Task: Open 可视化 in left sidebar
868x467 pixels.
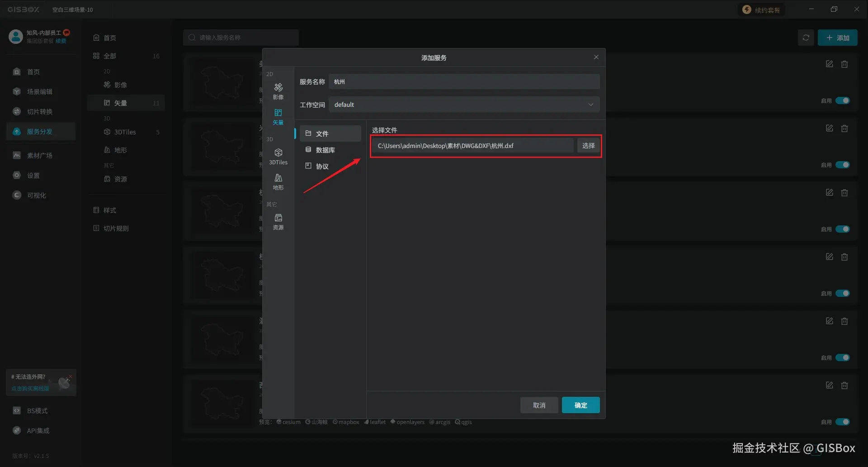Action: [x=41, y=195]
